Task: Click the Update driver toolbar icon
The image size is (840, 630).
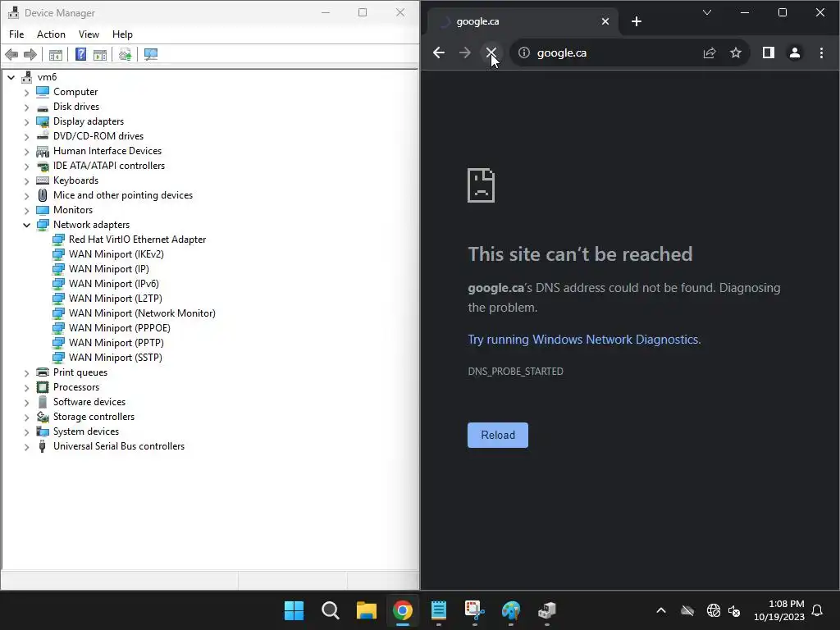Action: coord(126,54)
